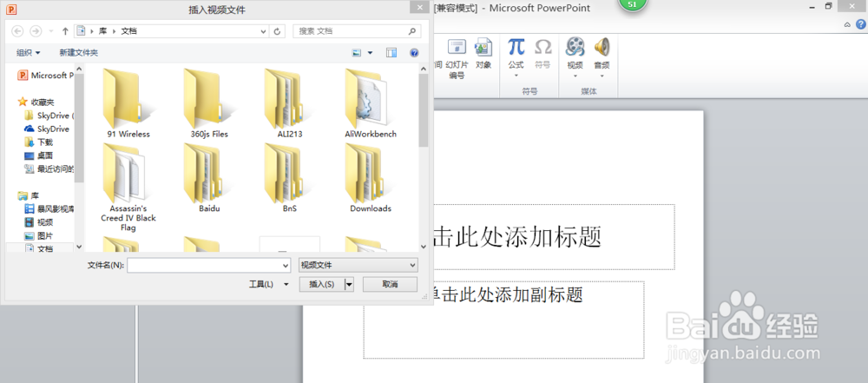This screenshot has height=383, width=868.
Task: Click the change view icon
Action: (357, 53)
